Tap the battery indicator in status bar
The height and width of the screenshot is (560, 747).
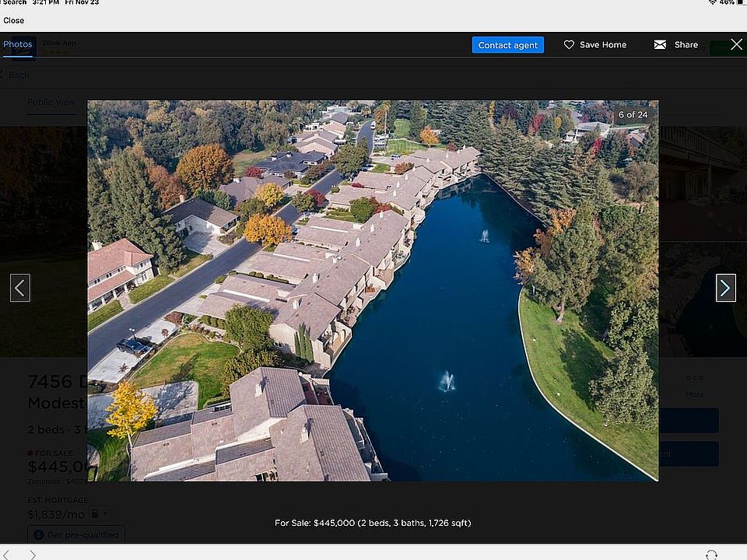(742, 2)
